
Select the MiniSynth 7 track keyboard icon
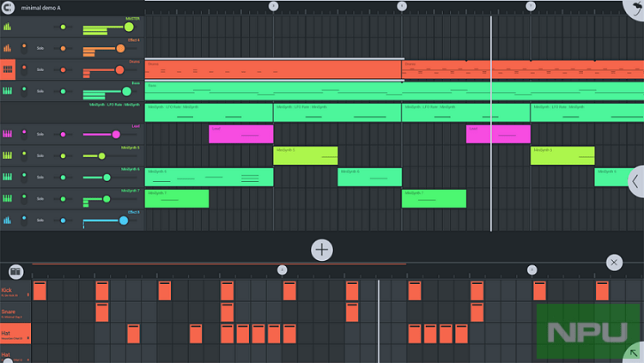pyautogui.click(x=8, y=198)
